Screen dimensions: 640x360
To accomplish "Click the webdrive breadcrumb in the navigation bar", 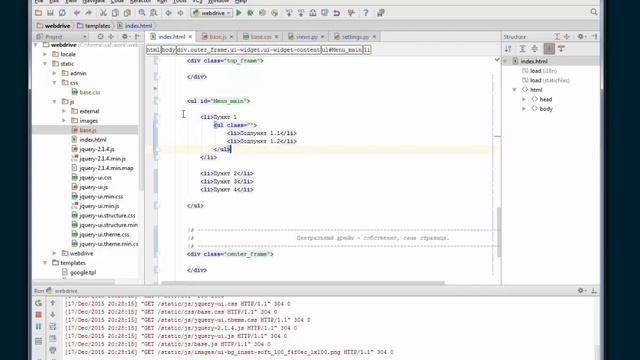I will coord(53,26).
